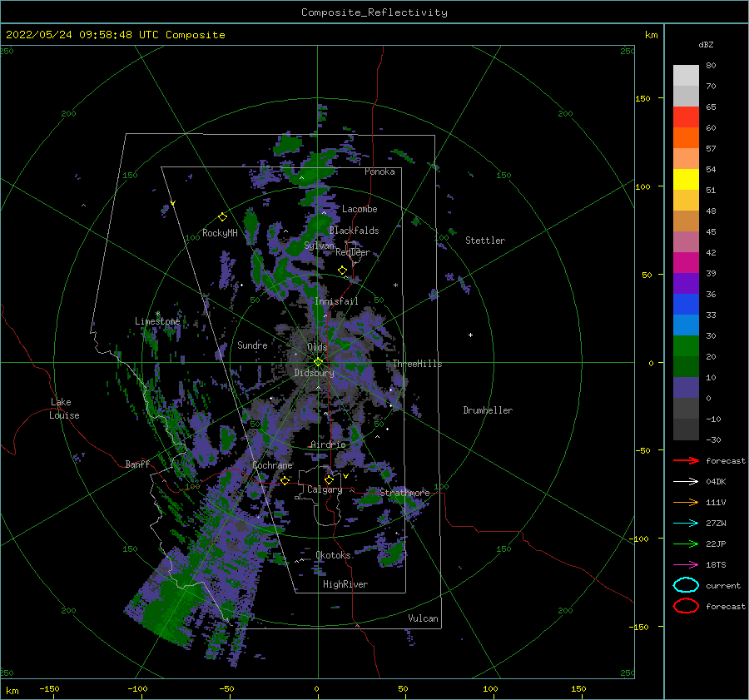This screenshot has height=700, width=749.
Task: Click the Lacombe city label
Action: 360,209
